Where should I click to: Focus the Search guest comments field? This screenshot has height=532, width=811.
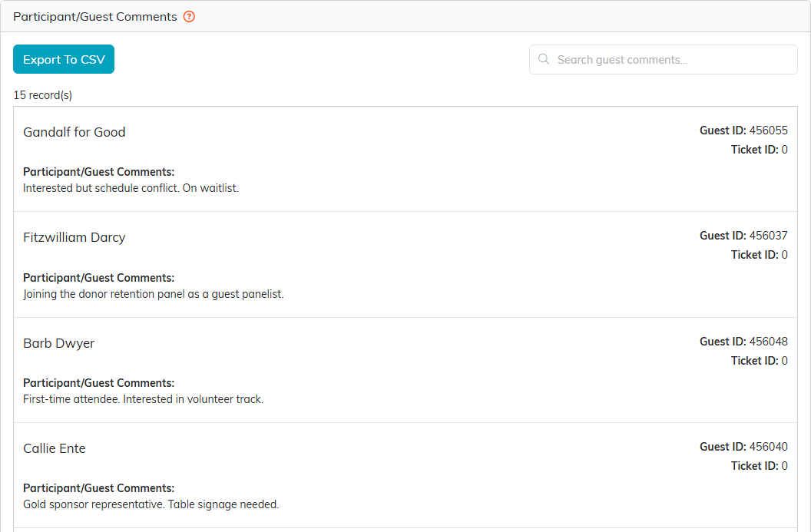[663, 59]
